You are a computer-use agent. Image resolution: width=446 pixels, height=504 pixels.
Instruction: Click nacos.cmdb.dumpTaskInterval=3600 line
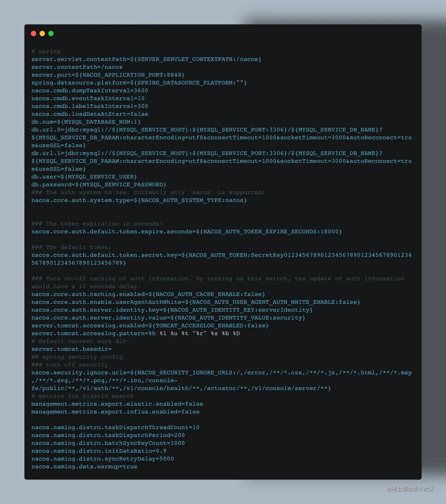point(90,90)
